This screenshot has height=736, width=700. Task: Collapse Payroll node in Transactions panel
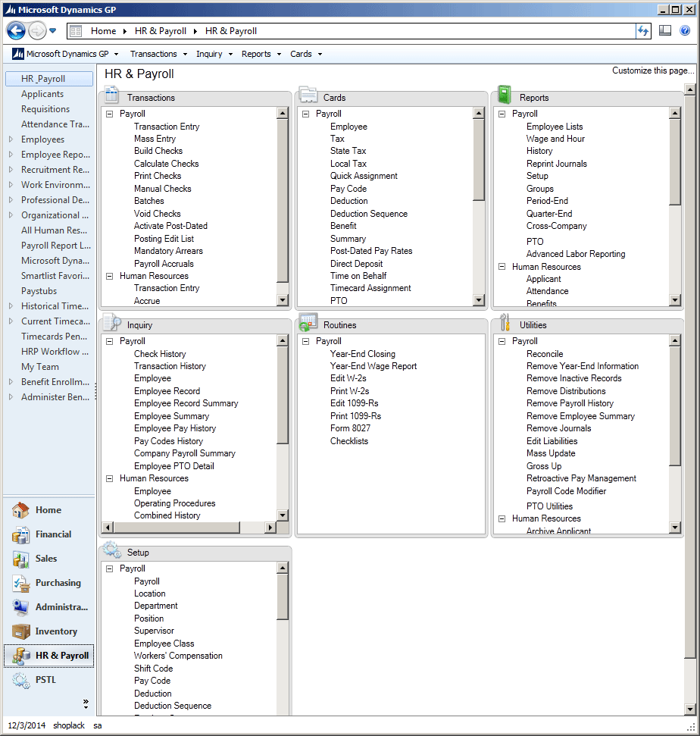pos(110,114)
